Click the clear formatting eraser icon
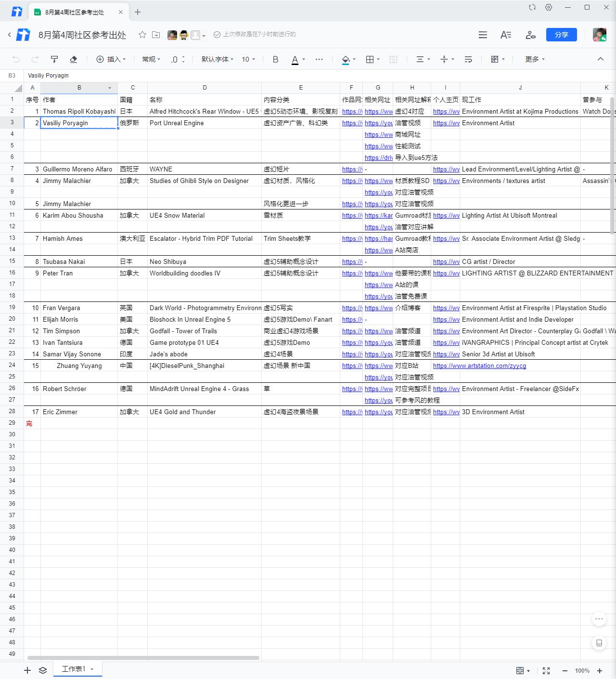The image size is (616, 679). (73, 59)
